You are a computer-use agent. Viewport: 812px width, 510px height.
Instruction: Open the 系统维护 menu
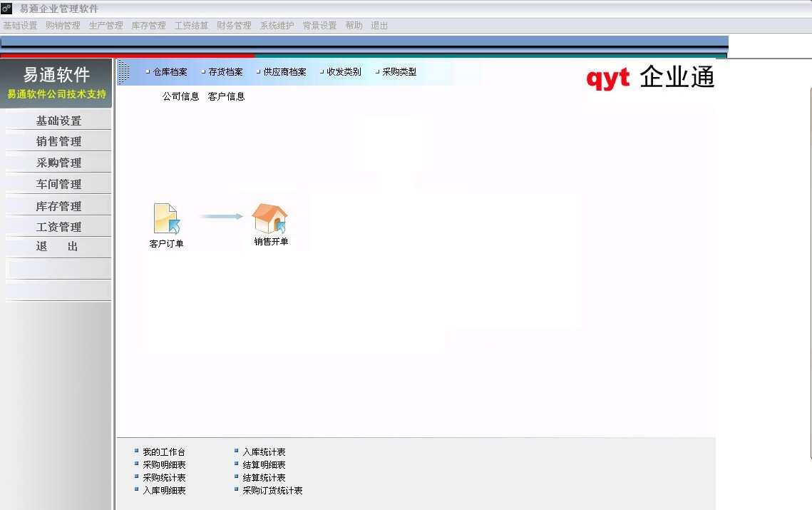pos(277,26)
